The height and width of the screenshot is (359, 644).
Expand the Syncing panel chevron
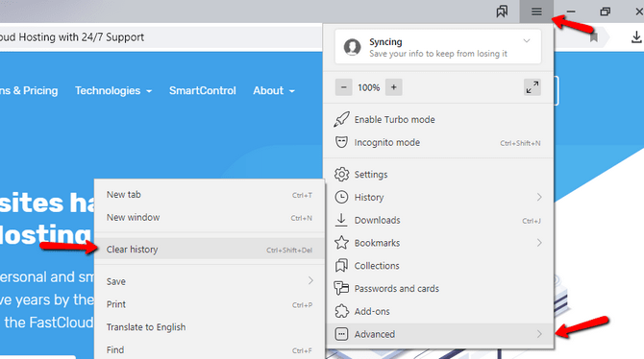coord(527,41)
